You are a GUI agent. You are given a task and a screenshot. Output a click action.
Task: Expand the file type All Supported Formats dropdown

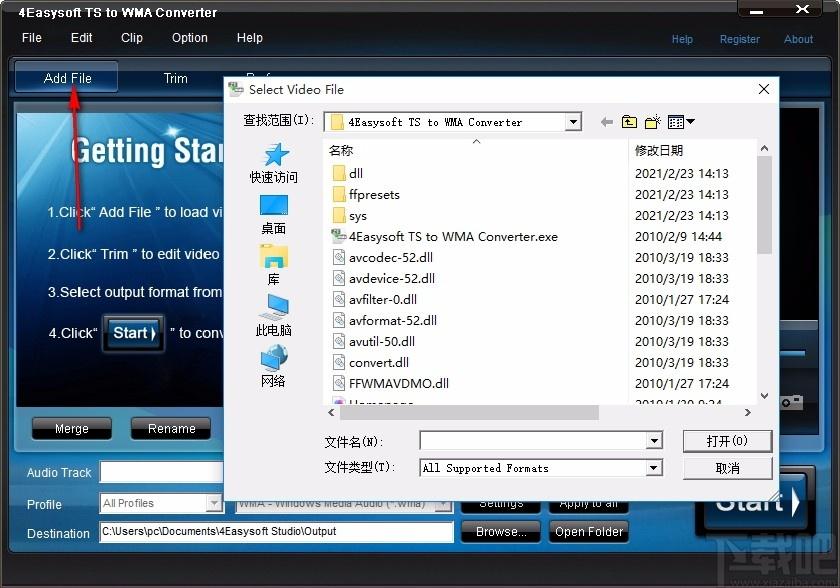[x=654, y=468]
